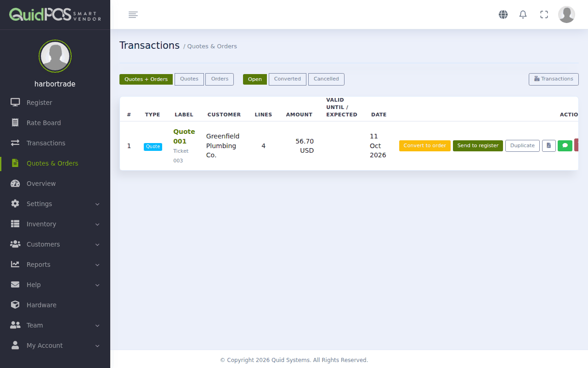The height and width of the screenshot is (368, 588).
Task: Show Converted quotes and orders
Action: click(x=288, y=79)
